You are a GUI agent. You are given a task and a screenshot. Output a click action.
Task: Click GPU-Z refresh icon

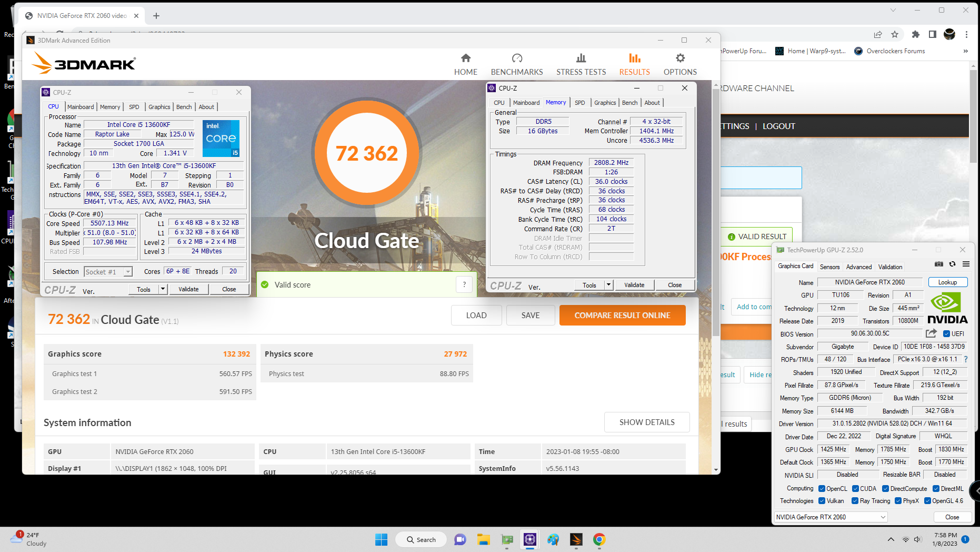(952, 264)
